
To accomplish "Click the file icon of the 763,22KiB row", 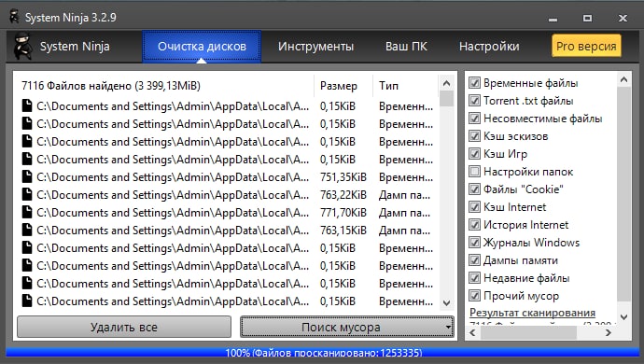I will (x=27, y=194).
